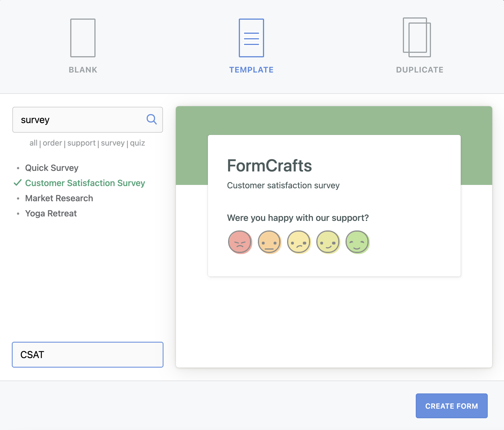Choose the angry red face rating
This screenshot has width=504, height=430.
point(240,242)
